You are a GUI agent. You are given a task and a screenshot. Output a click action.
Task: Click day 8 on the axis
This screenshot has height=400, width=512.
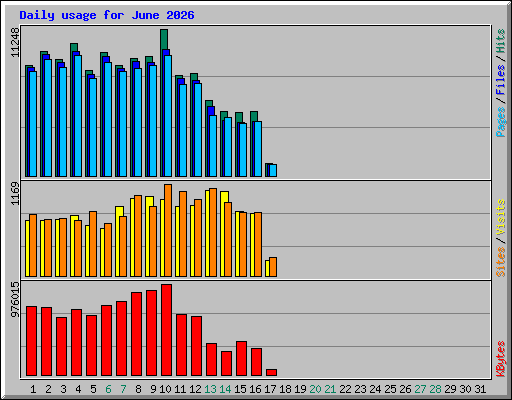(x=138, y=389)
